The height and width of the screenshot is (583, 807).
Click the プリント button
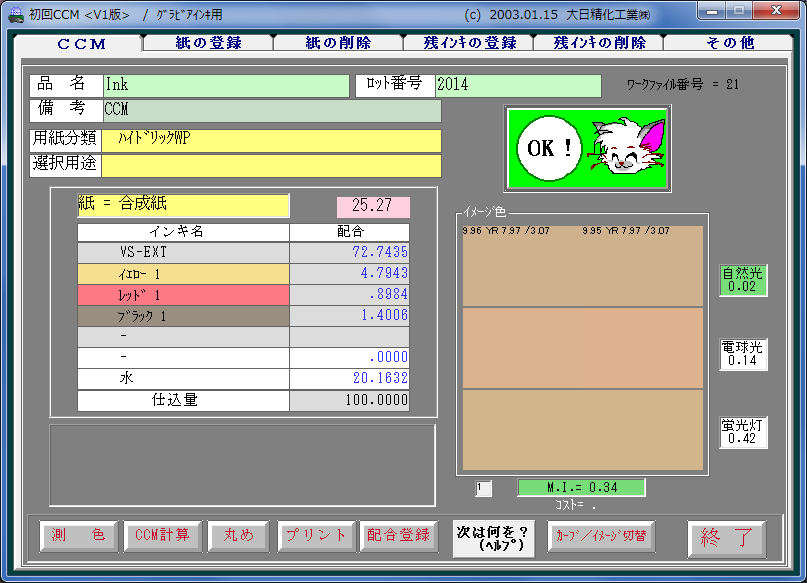(316, 536)
